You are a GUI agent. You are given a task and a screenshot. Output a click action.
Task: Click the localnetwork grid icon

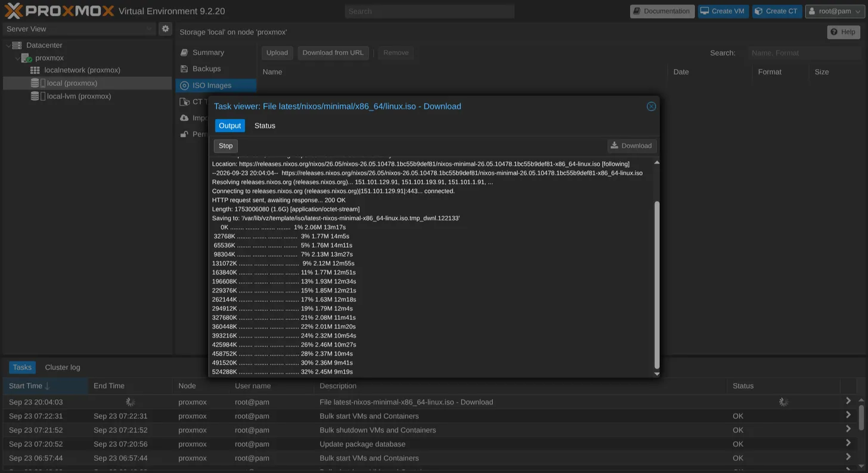click(x=35, y=70)
